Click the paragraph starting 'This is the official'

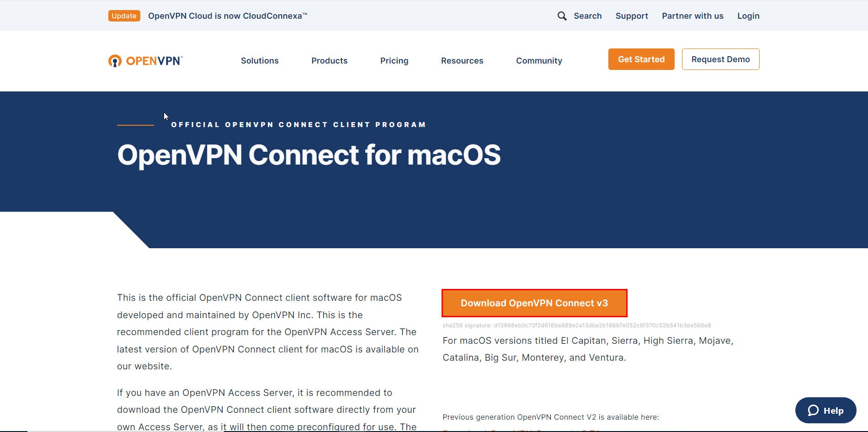(268, 332)
